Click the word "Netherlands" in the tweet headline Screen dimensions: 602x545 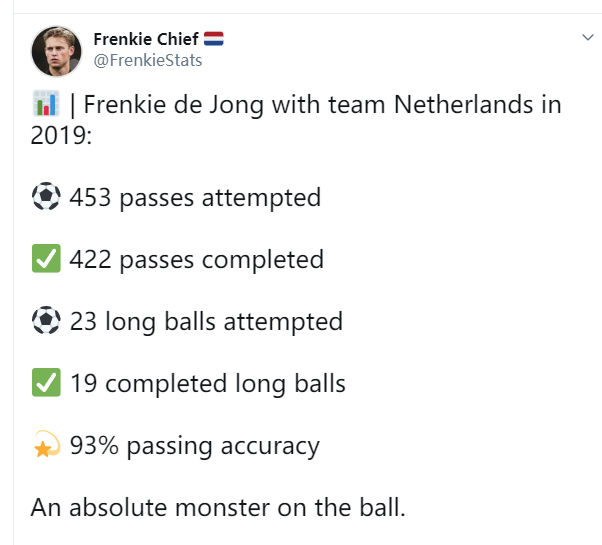[464, 104]
